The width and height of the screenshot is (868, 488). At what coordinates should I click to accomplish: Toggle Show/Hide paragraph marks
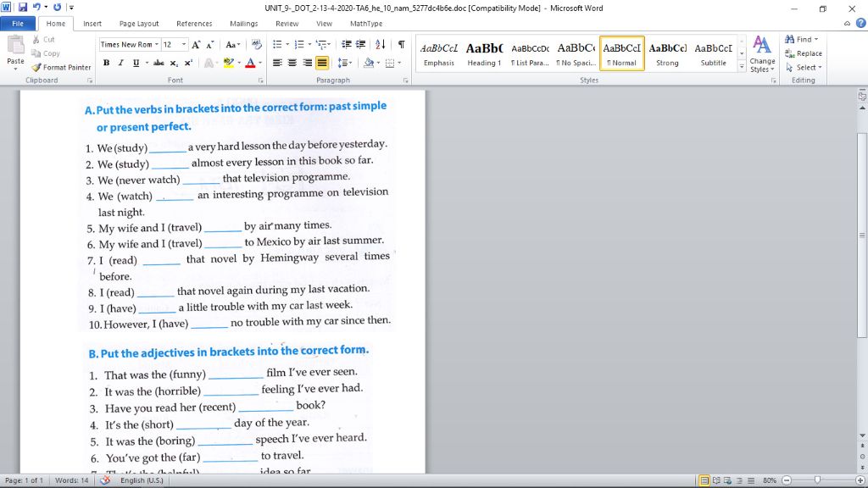(x=401, y=45)
